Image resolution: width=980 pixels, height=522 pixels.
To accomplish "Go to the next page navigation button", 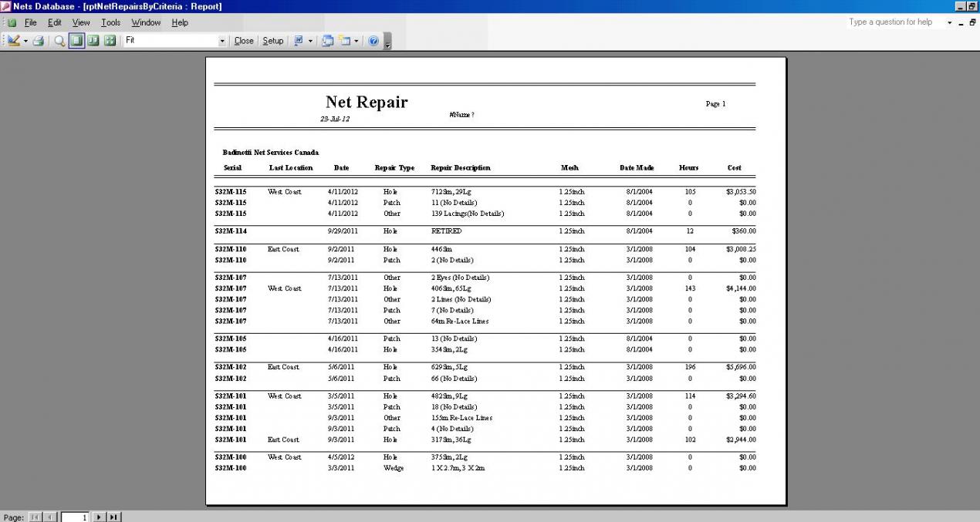I will pos(99,517).
